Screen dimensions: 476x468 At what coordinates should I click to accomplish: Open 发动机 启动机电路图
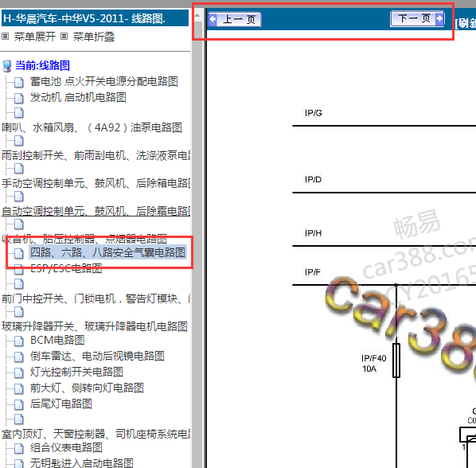[78, 97]
